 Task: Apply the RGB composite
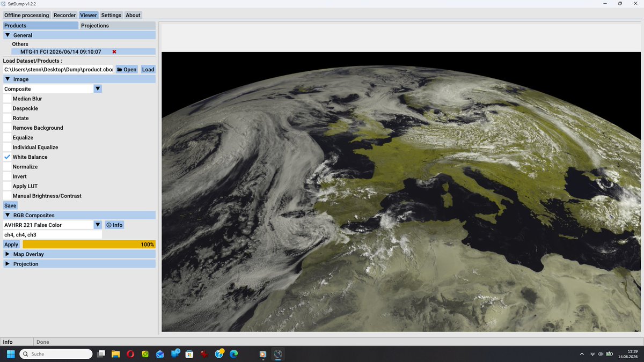11,245
